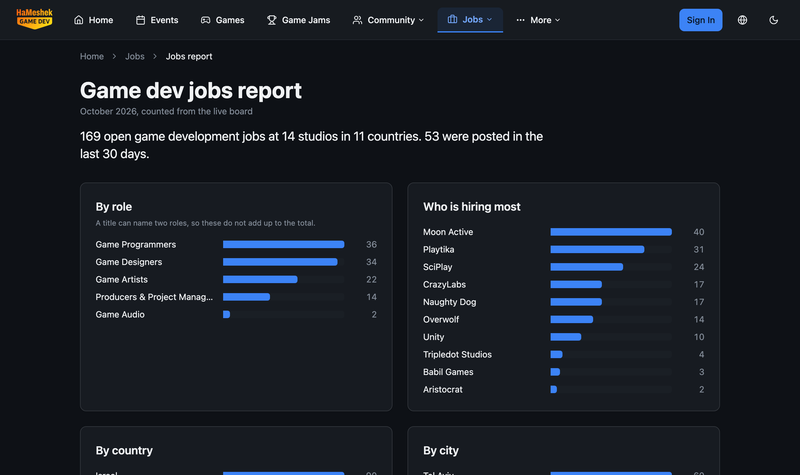Click the HaMeshek Game Dev logo

(x=34, y=19)
